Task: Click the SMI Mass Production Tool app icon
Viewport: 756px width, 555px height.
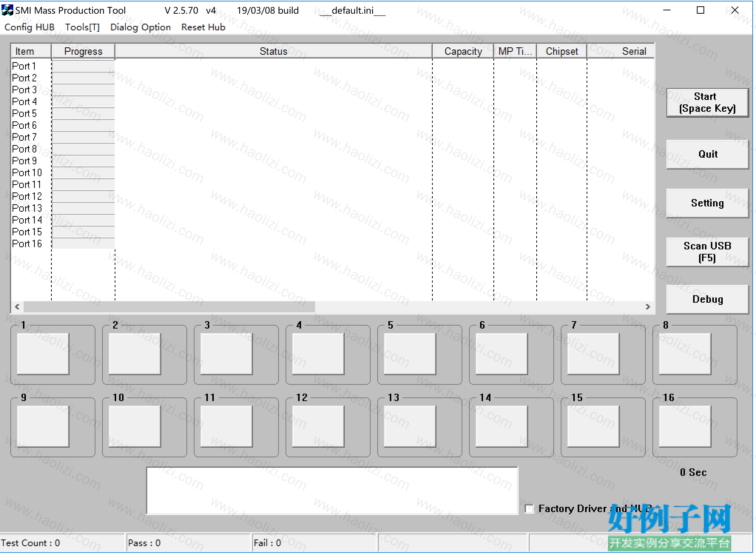Action: (x=7, y=10)
